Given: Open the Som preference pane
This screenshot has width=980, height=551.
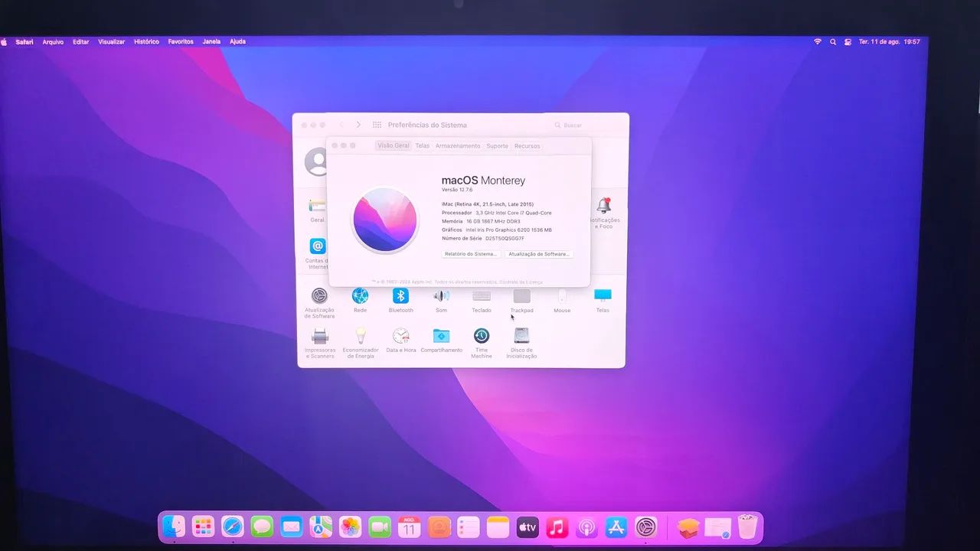Looking at the screenshot, I should [x=441, y=300].
